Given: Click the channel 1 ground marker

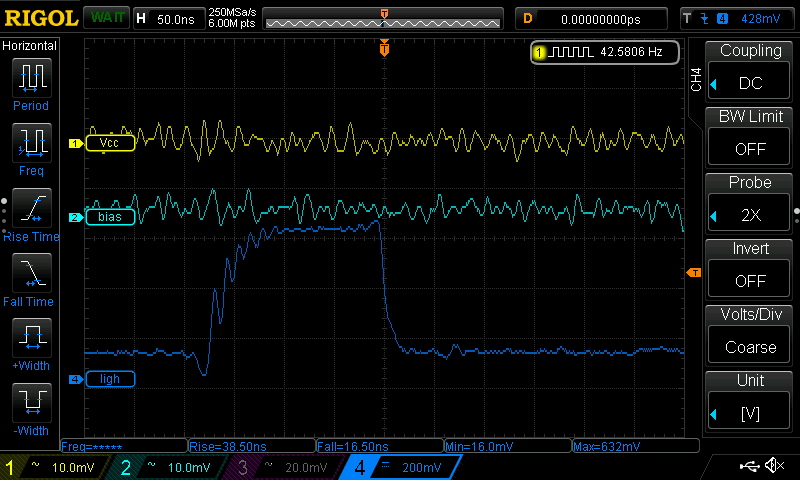Looking at the screenshot, I should pyautogui.click(x=76, y=143).
